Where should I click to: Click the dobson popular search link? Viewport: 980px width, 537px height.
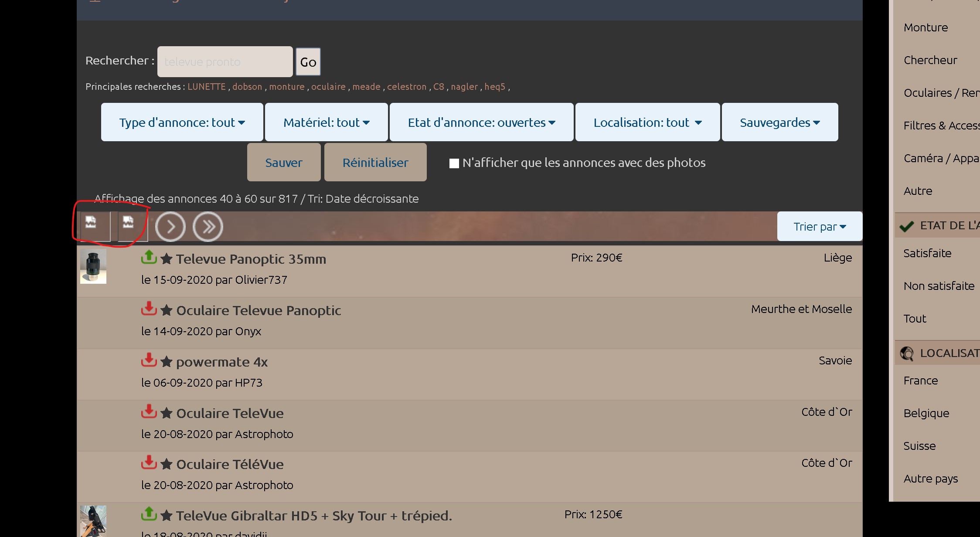[x=247, y=87]
